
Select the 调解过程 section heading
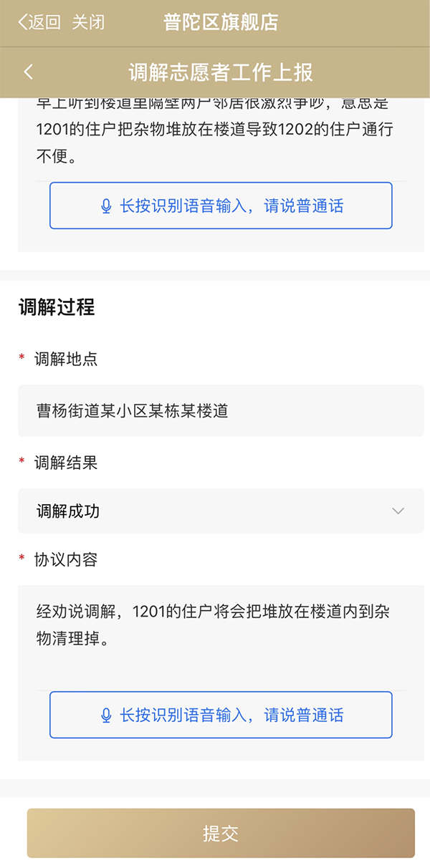click(x=57, y=307)
